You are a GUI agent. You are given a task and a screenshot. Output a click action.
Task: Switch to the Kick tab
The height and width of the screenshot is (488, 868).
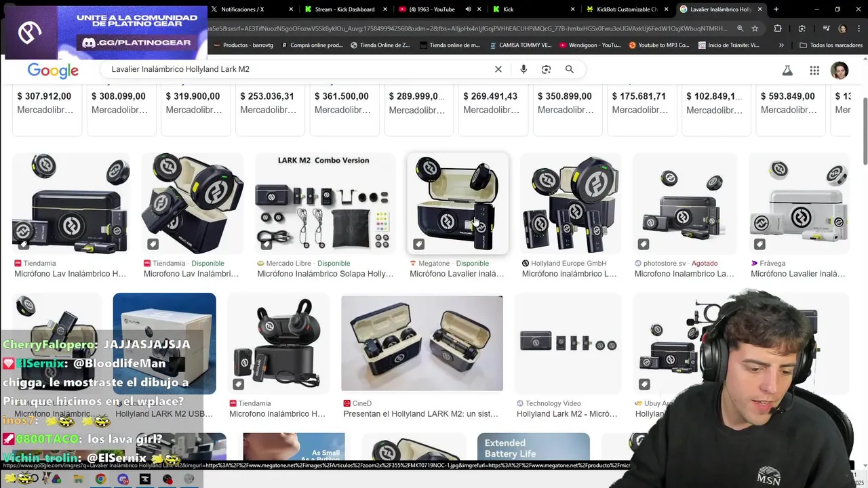coord(532,9)
